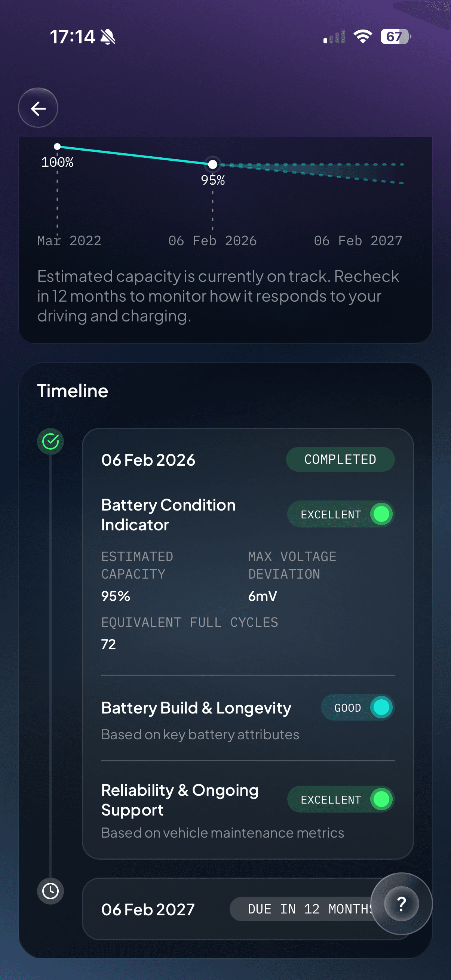The width and height of the screenshot is (451, 980).
Task: Expand the Battery Build & Longevity section
Action: [196, 708]
